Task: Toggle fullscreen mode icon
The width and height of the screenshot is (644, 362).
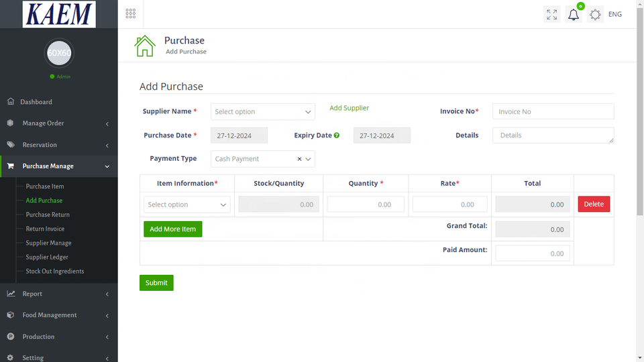Action: click(551, 14)
